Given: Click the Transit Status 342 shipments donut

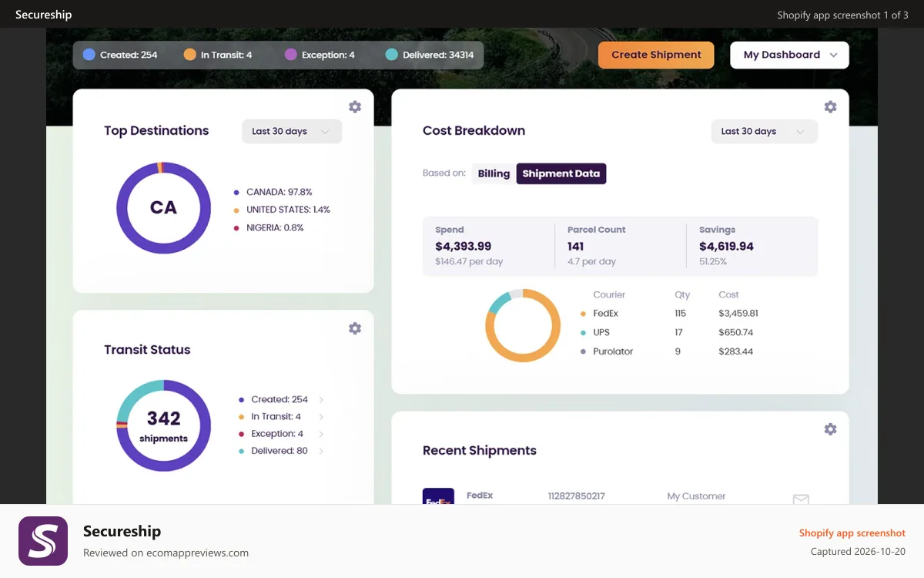Looking at the screenshot, I should point(163,425).
